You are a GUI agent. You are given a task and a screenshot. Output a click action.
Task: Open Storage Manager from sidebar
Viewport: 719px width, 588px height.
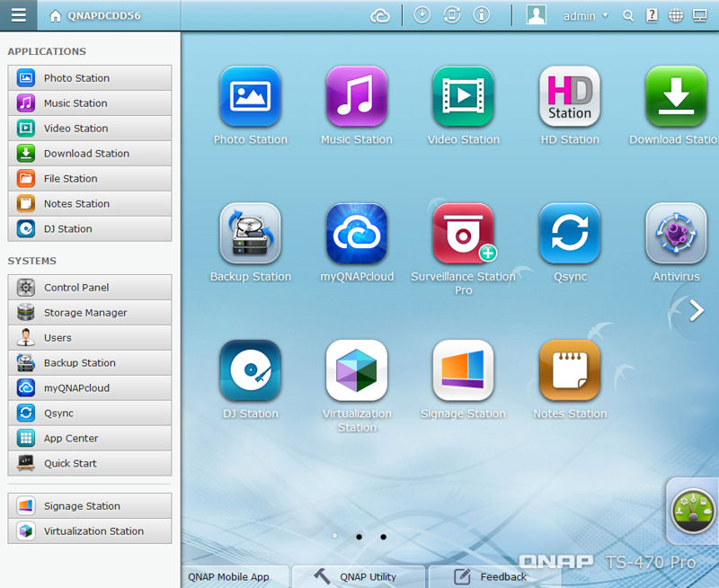click(89, 312)
